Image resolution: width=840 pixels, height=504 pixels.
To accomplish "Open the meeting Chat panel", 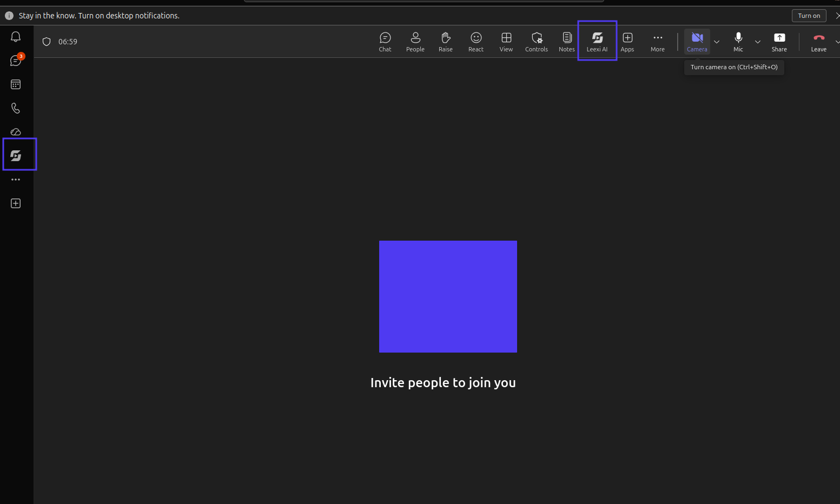I will coord(385,42).
